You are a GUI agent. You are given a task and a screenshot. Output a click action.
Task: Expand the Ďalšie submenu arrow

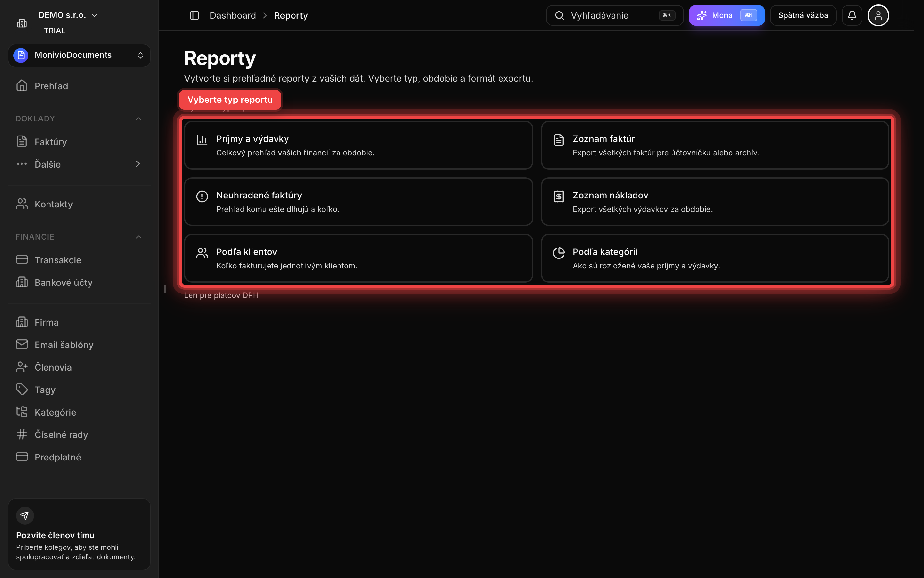[138, 164]
